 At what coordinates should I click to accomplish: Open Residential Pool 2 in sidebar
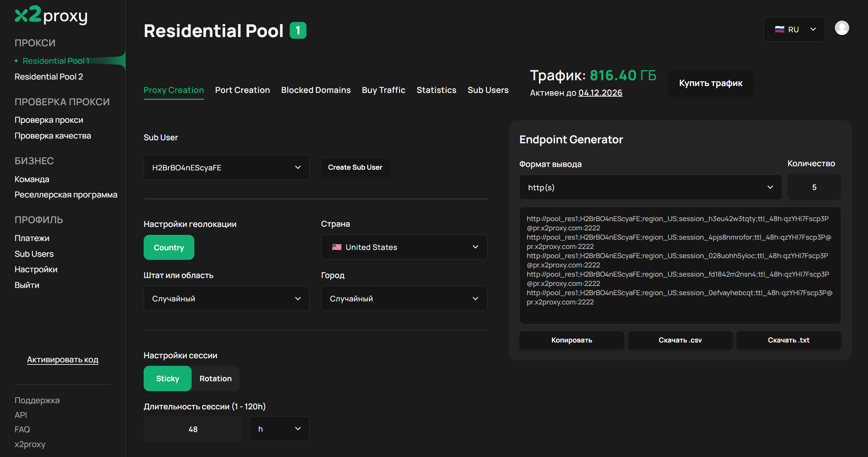[x=49, y=77]
